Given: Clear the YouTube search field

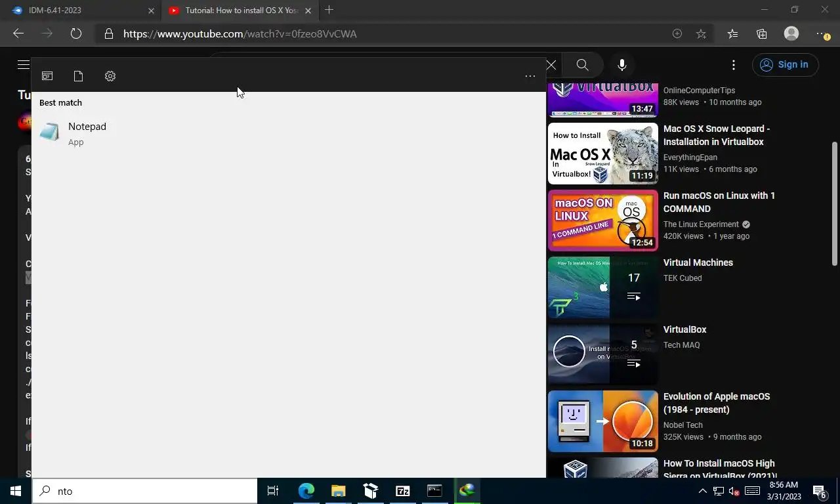Looking at the screenshot, I should (551, 65).
